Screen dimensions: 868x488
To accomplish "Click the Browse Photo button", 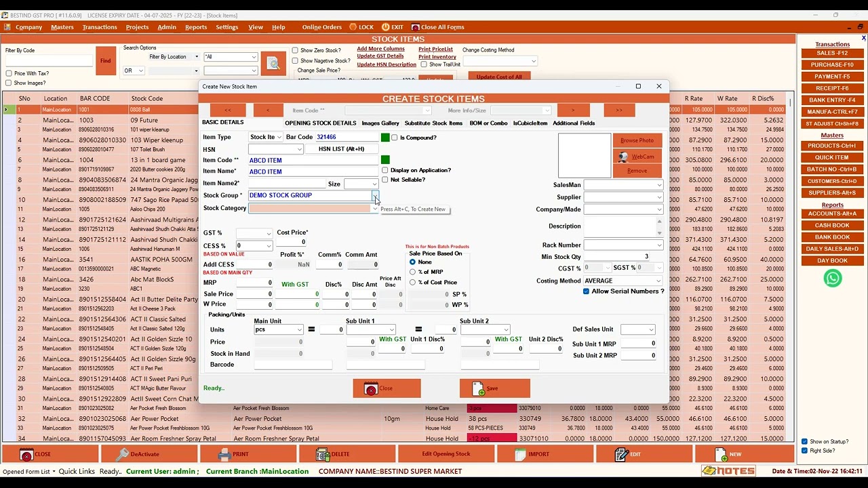I will pos(637,140).
